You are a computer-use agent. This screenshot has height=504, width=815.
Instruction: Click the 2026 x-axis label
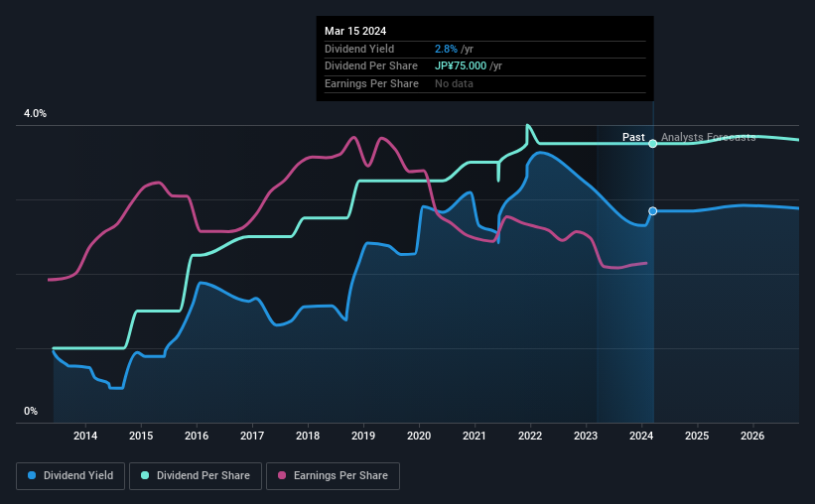(752, 436)
